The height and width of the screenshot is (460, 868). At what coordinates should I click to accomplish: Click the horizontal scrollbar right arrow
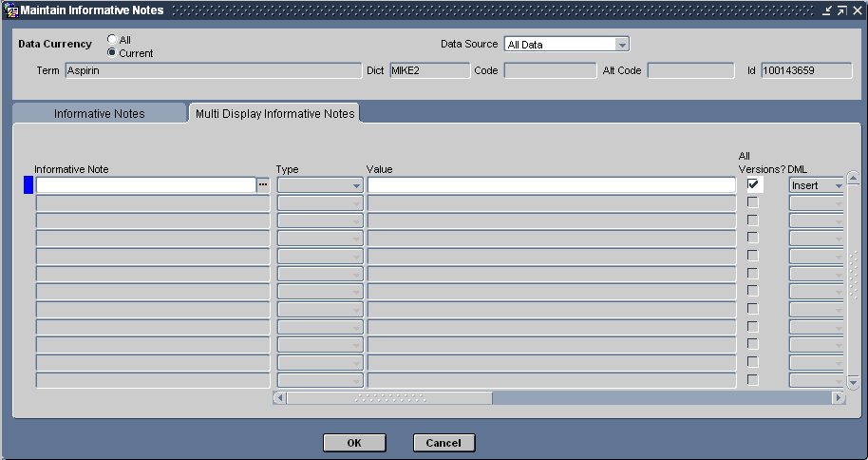coord(840,397)
